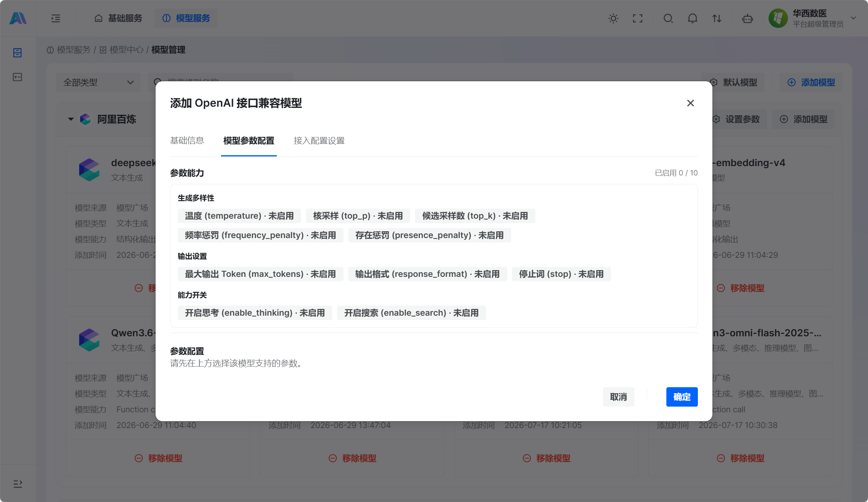Switch to the 接入配置设置 tab

pos(319,141)
